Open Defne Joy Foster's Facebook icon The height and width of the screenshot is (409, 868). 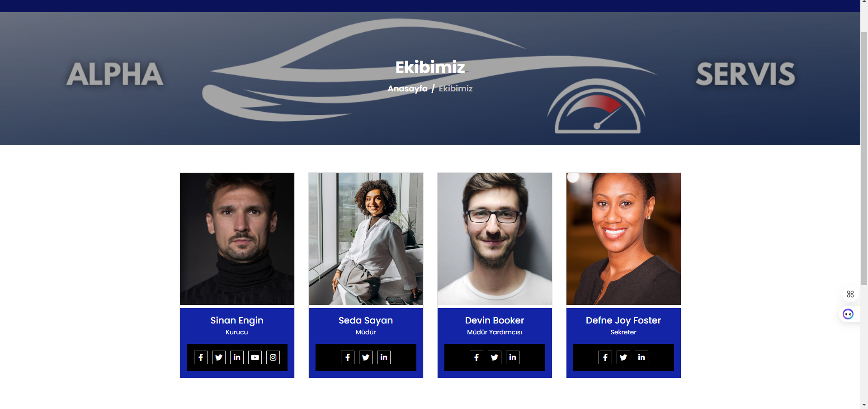point(605,357)
